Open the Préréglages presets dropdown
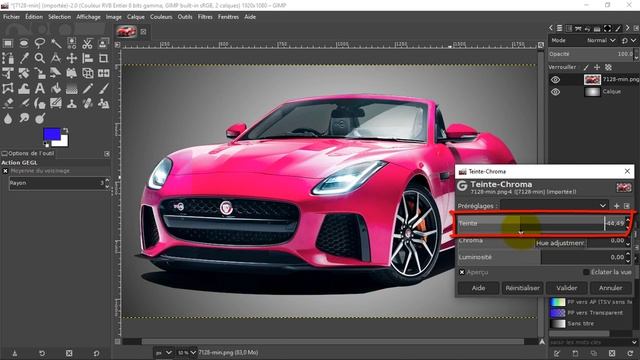 coord(554,206)
